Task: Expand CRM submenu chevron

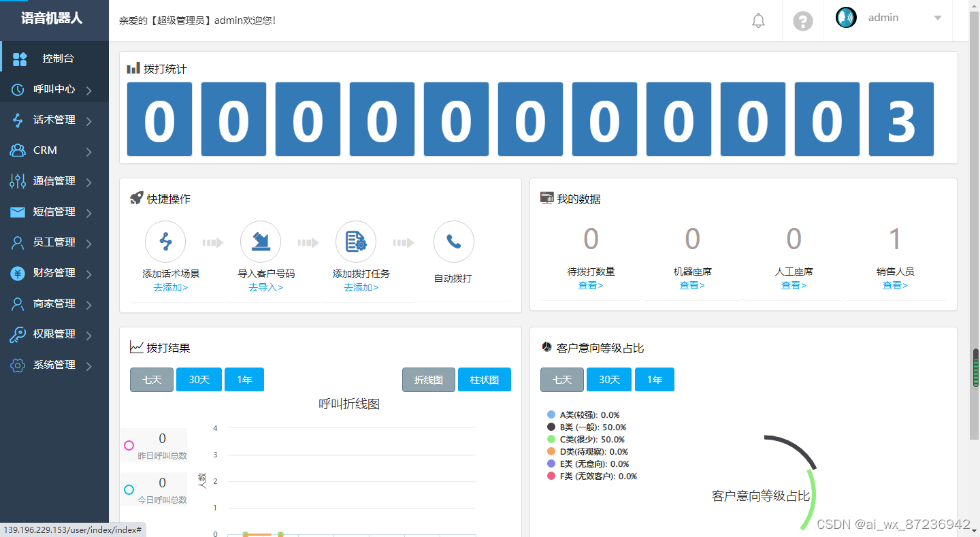Action: [89, 152]
